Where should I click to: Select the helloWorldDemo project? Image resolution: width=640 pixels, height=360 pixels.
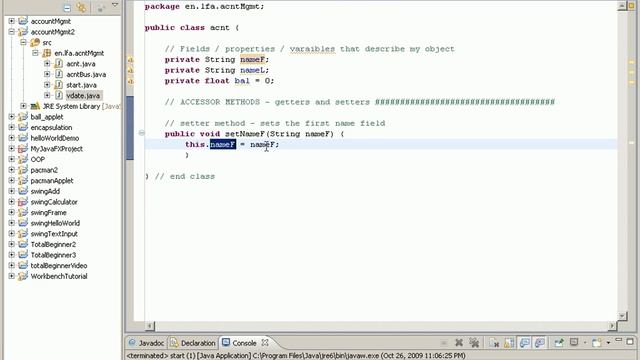(x=55, y=138)
